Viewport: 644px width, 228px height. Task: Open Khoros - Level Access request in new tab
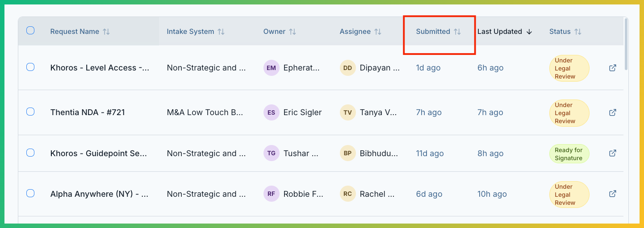click(x=613, y=68)
